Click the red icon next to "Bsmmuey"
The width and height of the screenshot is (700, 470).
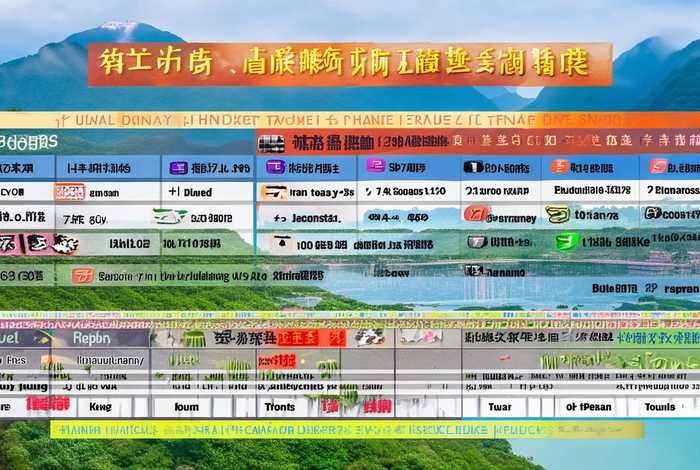(475, 214)
